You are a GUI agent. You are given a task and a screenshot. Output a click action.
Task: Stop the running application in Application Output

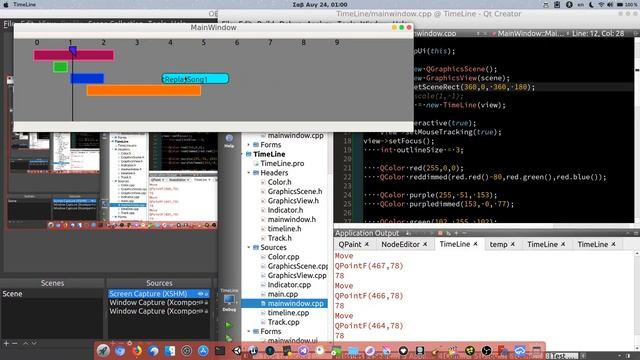point(440,233)
